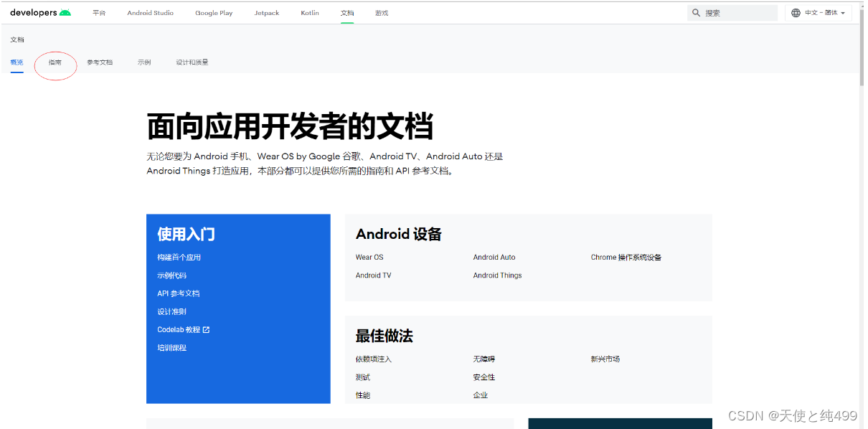Image resolution: width=868 pixels, height=429 pixels.
Task: Focus the 搜索 search field
Action: point(732,13)
